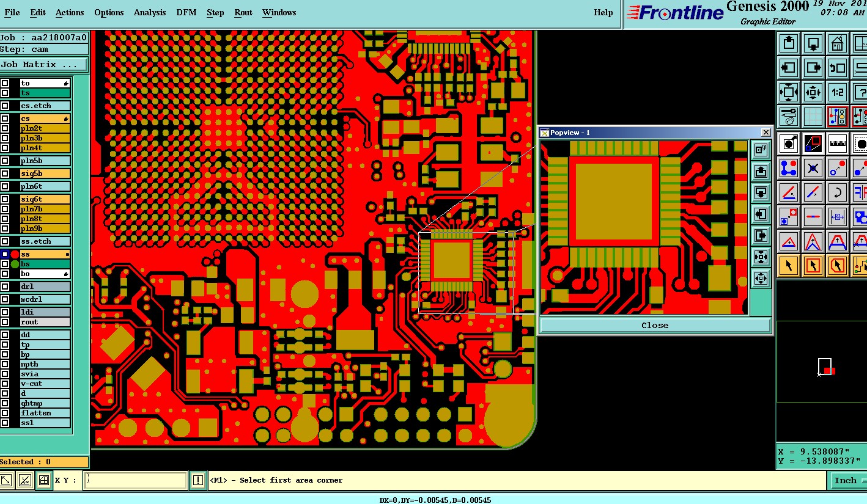
Task: Click the pan left icon in main toolbar
Action: (x=789, y=68)
